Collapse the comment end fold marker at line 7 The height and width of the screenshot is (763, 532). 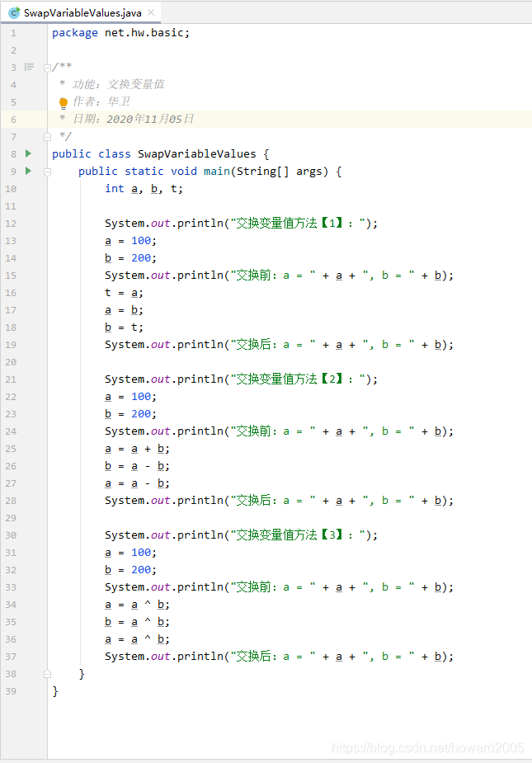47,137
